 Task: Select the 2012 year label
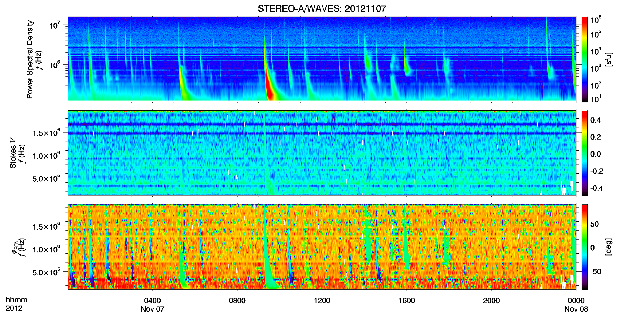click(14, 308)
